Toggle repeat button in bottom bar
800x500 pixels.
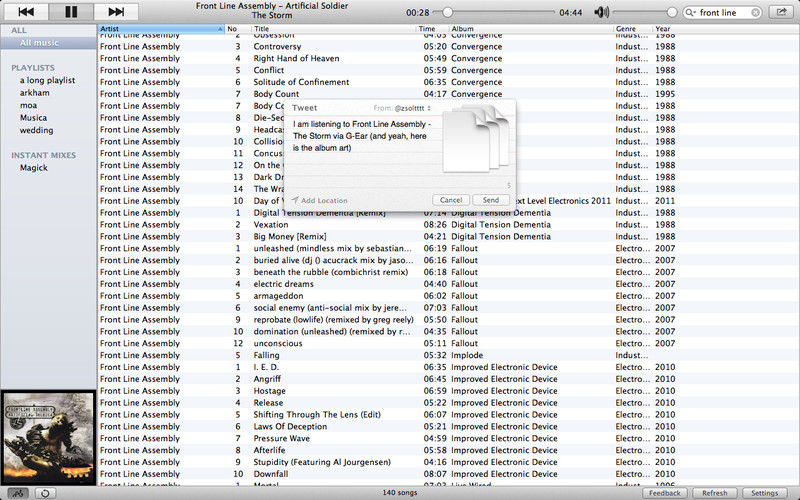tap(45, 493)
